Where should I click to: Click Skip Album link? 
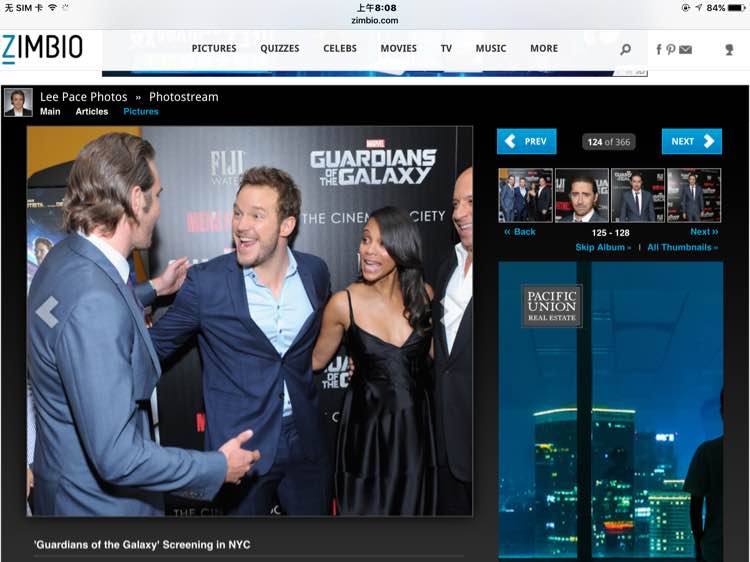coord(603,247)
